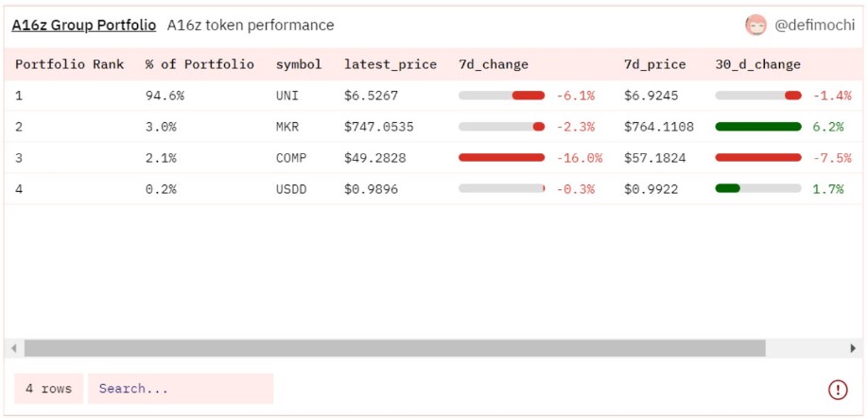Click the horizontal scrollbar thumb
The height and width of the screenshot is (419, 868).
coord(394,348)
